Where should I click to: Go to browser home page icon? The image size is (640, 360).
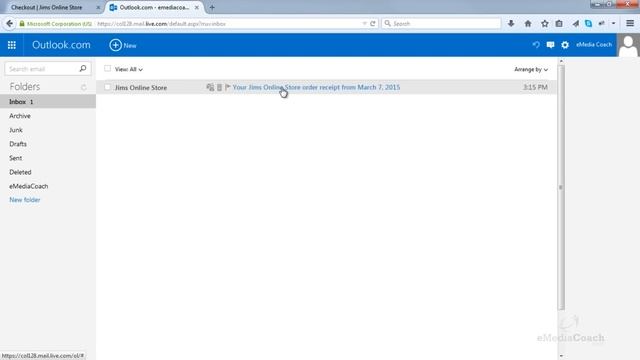[528, 24]
